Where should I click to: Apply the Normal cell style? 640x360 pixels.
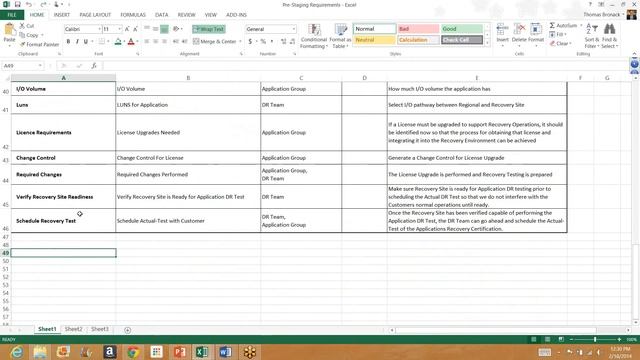tap(374, 29)
